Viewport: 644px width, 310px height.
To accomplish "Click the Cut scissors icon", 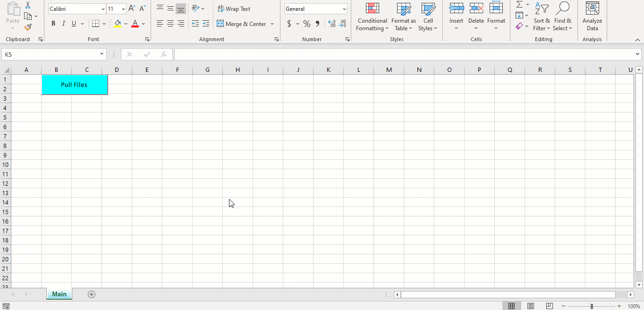I will (28, 5).
